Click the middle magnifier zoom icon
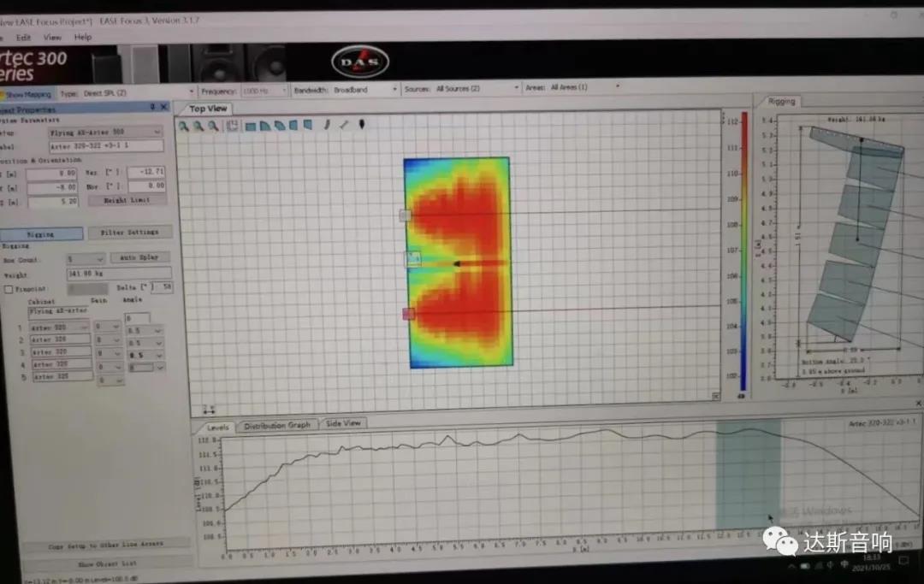This screenshot has height=584, width=924. coord(198,126)
